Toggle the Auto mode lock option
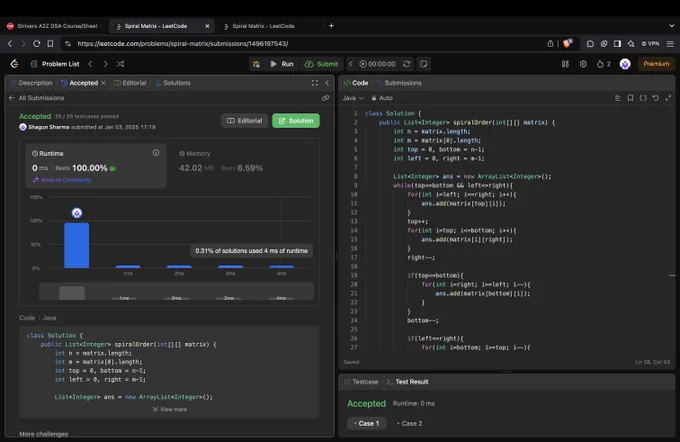 [x=382, y=98]
